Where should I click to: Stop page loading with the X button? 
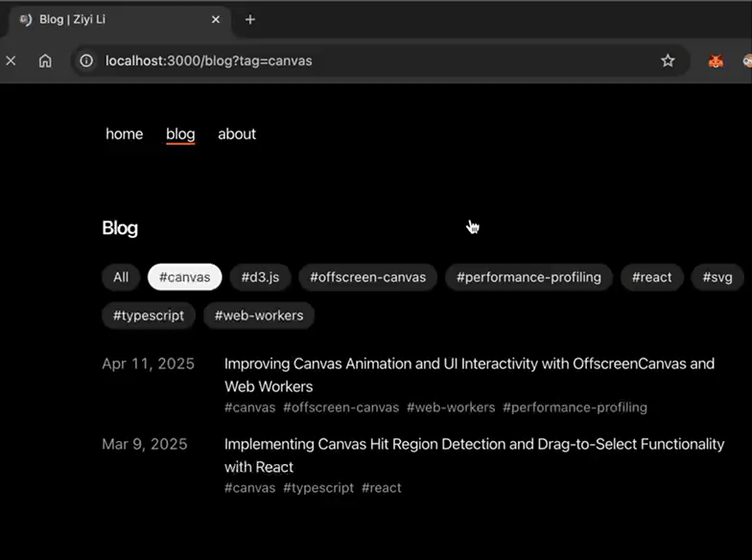[11, 61]
